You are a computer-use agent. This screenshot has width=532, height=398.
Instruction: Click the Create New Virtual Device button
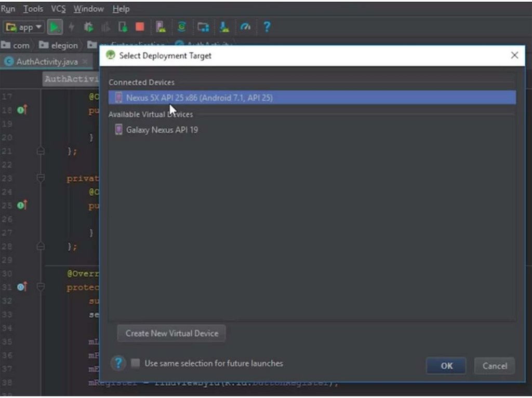pos(172,333)
